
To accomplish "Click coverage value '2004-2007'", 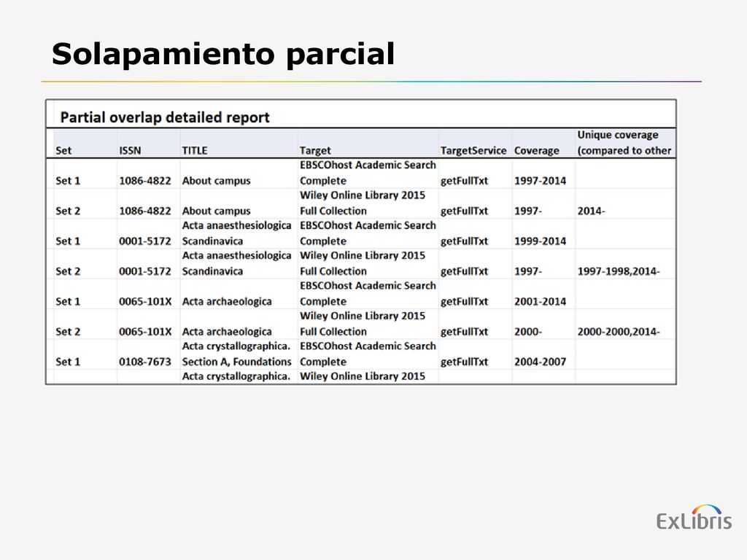I will click(x=541, y=362).
